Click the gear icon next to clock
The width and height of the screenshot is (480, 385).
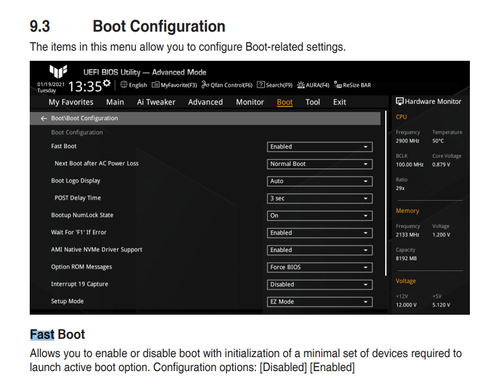[107, 83]
